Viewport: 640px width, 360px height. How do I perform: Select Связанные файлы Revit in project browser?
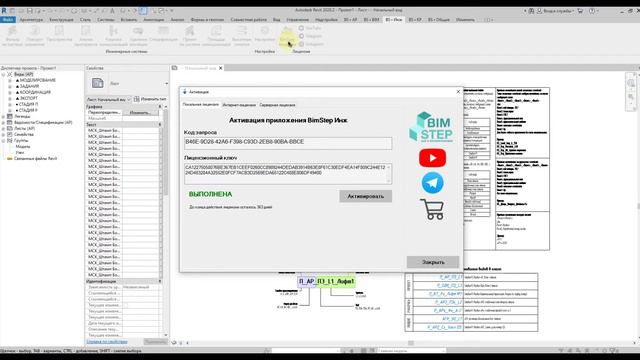click(x=36, y=158)
